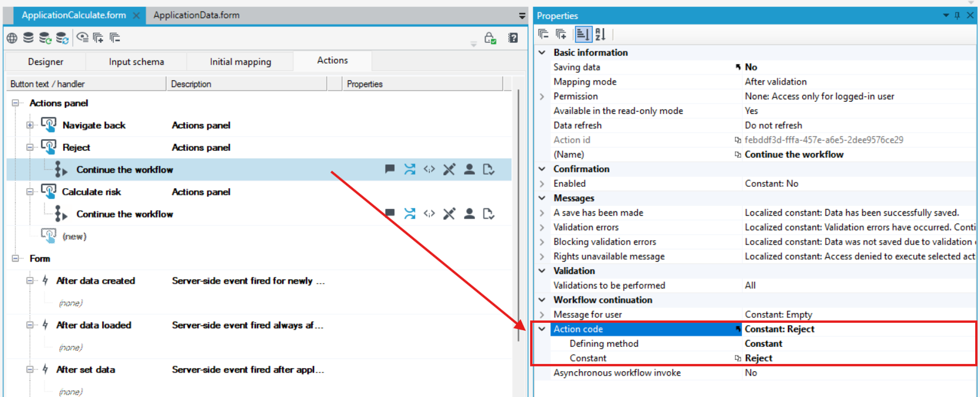Toggle categorized view in Properties panel
The image size is (980, 397).
click(x=583, y=34)
